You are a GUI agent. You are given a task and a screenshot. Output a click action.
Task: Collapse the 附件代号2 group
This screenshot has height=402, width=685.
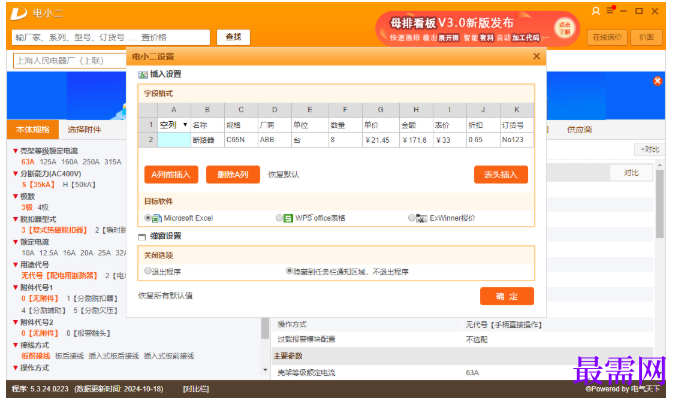[15, 322]
